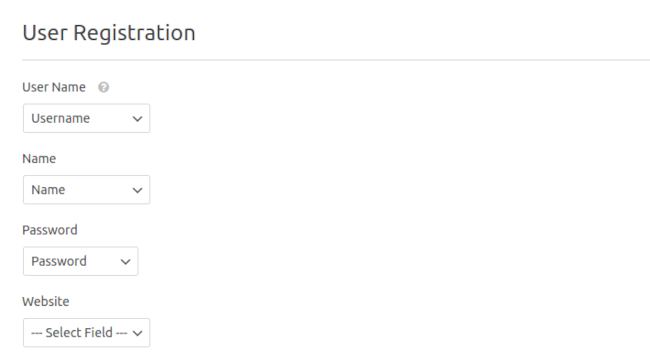Click the 'Password' label above its dropdown
Screen dimensions: 650x362
click(x=50, y=230)
